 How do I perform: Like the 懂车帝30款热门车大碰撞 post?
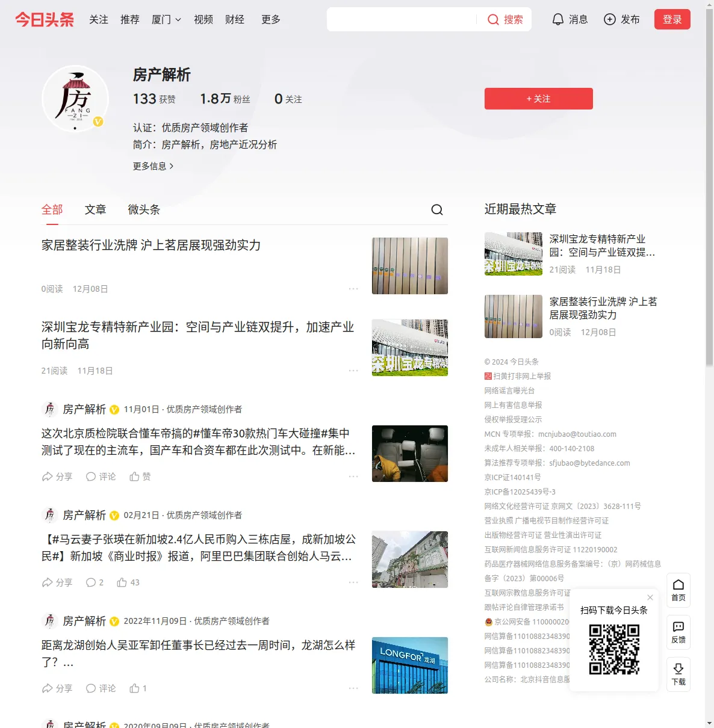coord(140,477)
